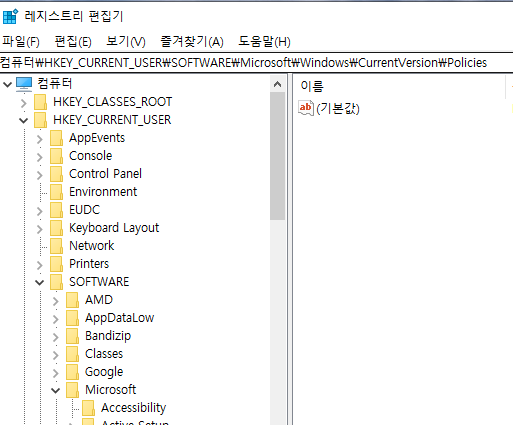Click the tree pane scrollbar thumb
The height and width of the screenshot is (425, 513).
tap(277, 156)
